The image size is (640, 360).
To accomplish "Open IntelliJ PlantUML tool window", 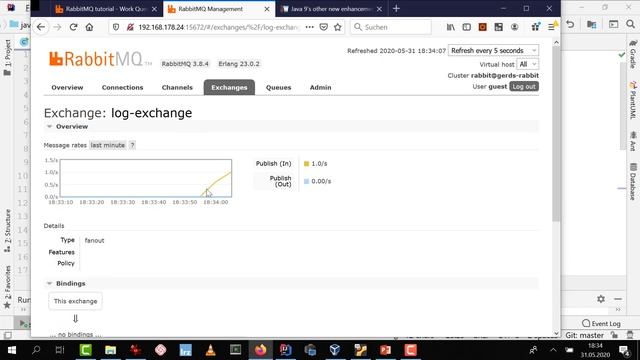I will (633, 99).
